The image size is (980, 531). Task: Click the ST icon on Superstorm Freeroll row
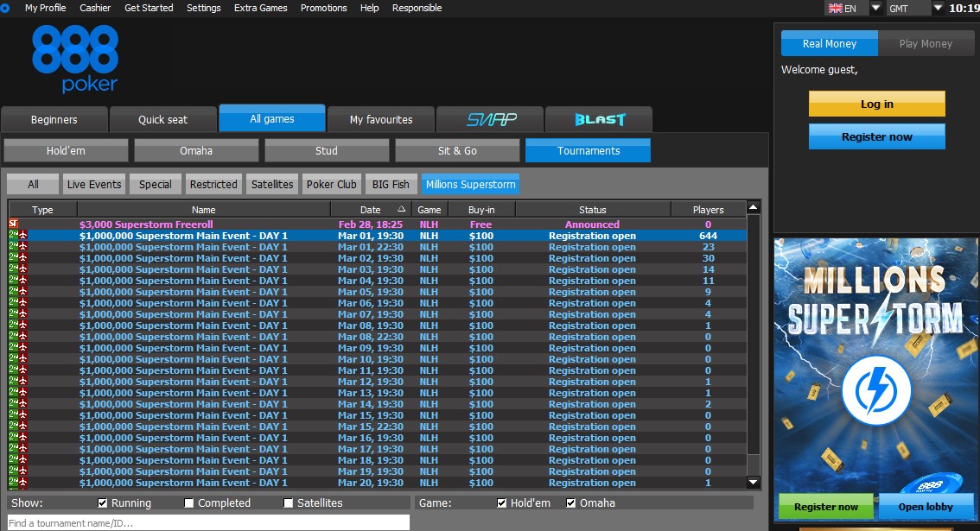click(x=13, y=224)
